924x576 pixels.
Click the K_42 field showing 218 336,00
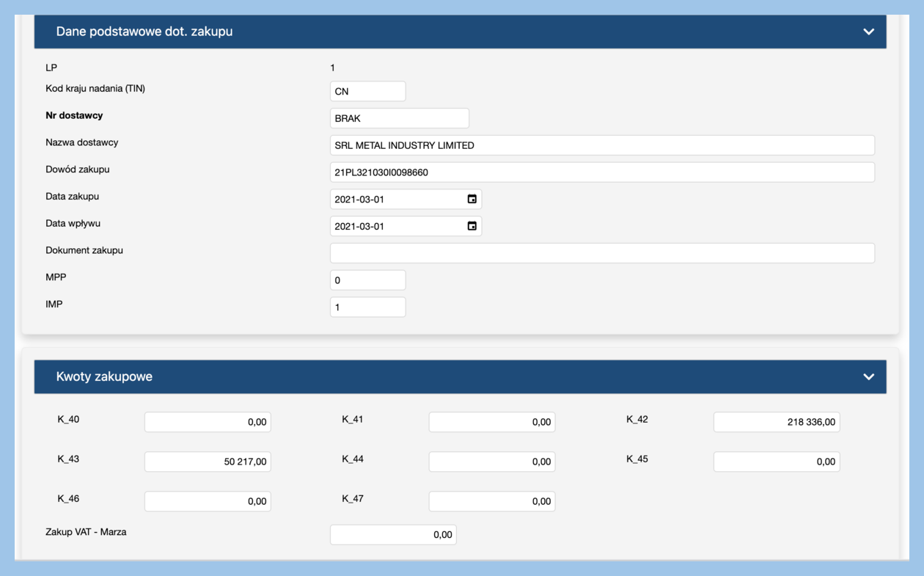point(776,422)
